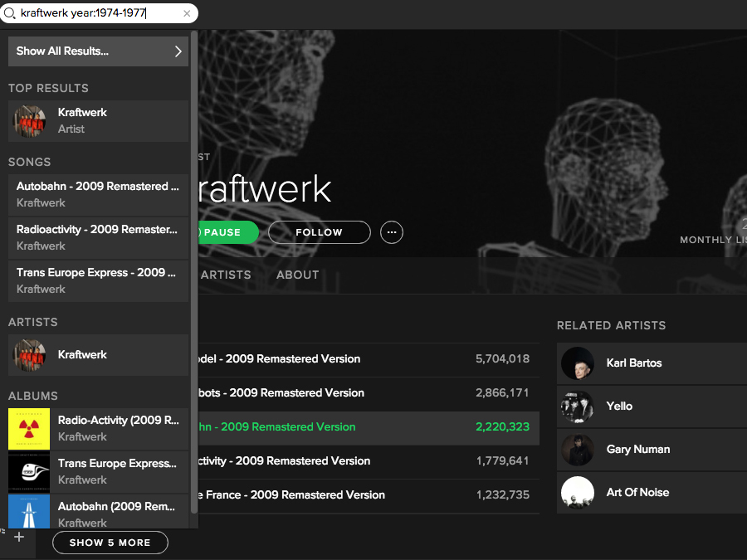Click the 2,866,171 play count
The width and height of the screenshot is (747, 560).
(x=502, y=393)
